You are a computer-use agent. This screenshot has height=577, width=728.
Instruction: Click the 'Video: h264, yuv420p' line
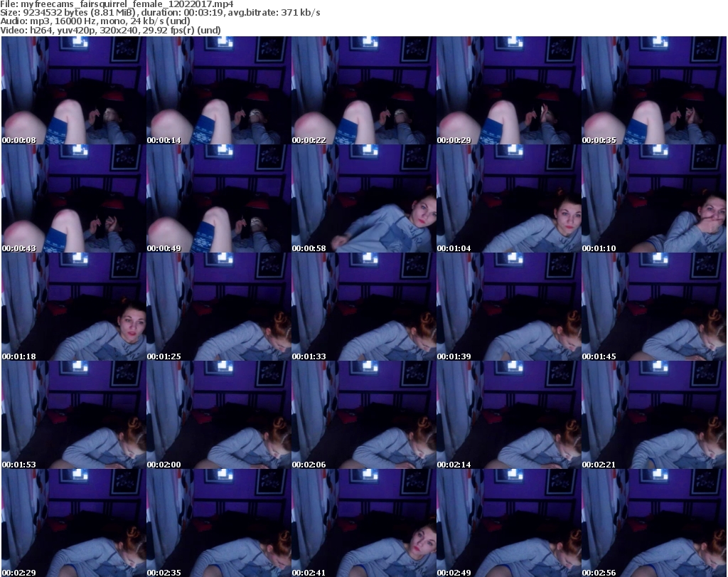tap(110, 30)
